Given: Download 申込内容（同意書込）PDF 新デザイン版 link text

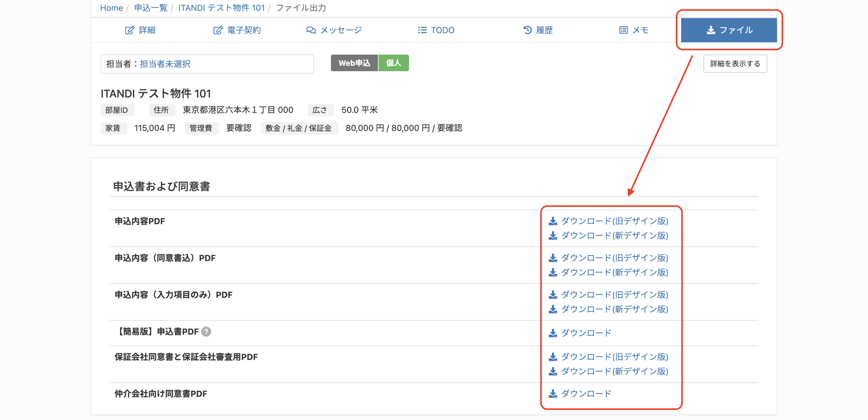Looking at the screenshot, I should [x=614, y=272].
